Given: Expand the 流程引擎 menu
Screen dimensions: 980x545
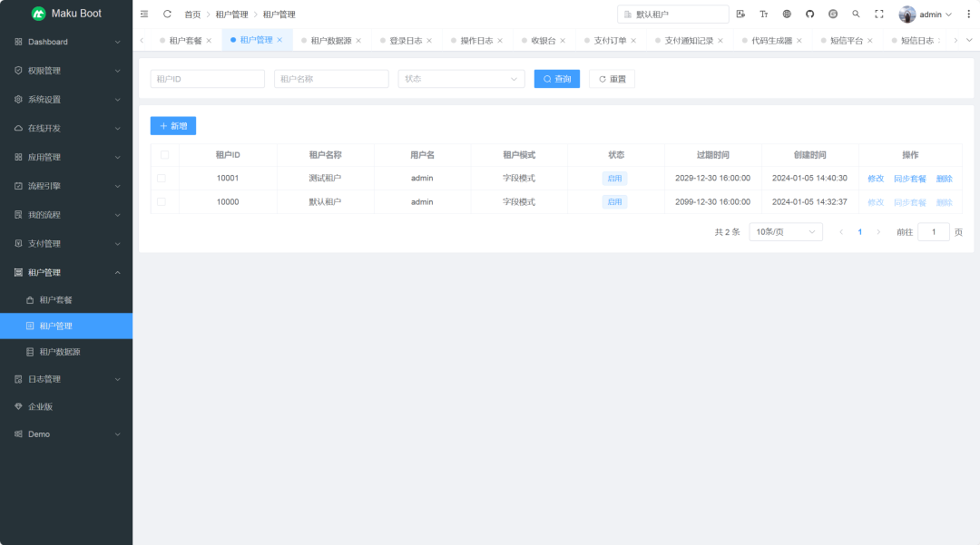Looking at the screenshot, I should [x=66, y=185].
